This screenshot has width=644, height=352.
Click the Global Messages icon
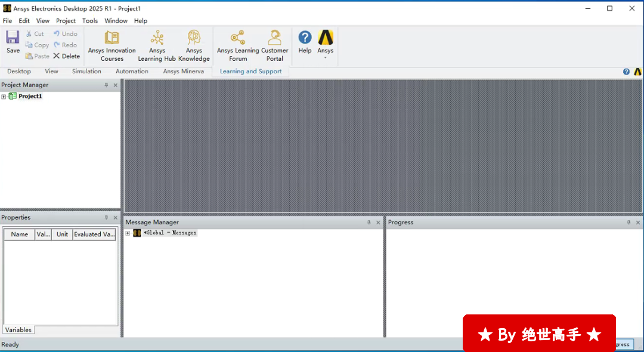click(137, 233)
